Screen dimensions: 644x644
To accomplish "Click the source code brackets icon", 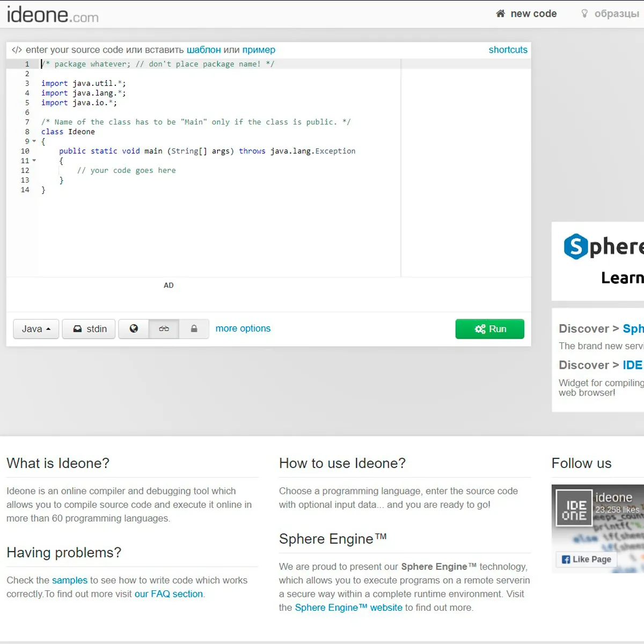I will coord(17,50).
